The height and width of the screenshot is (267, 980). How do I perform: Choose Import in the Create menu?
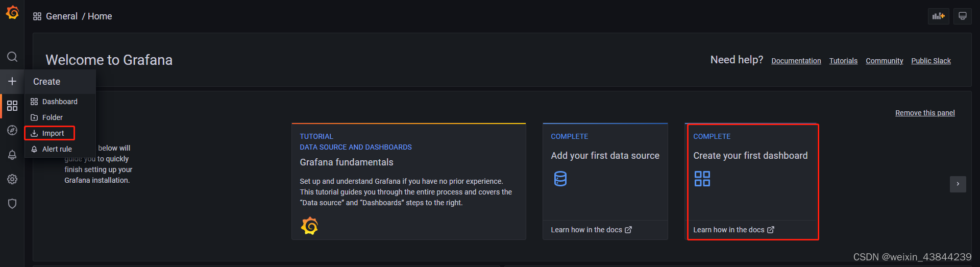[53, 133]
